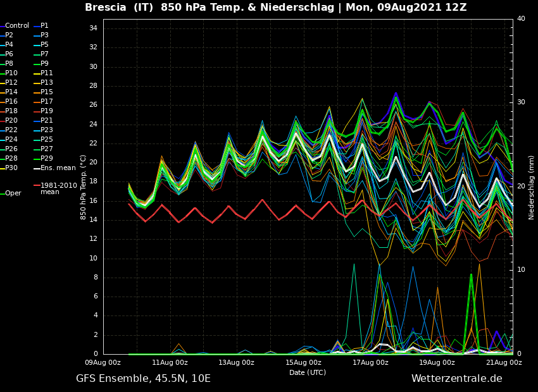Select the "1981-2010 mean" legend entry
Image resolution: width=538 pixels, height=392 pixels.
(55, 188)
